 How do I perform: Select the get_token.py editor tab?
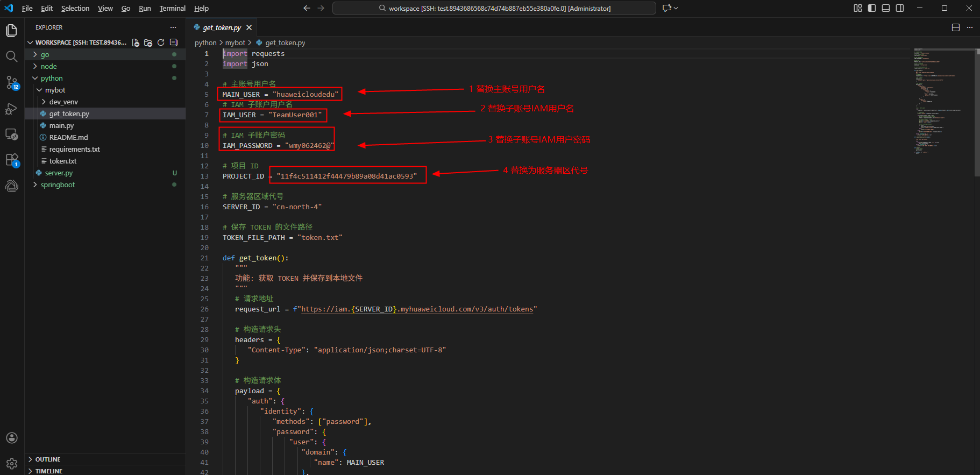point(222,27)
